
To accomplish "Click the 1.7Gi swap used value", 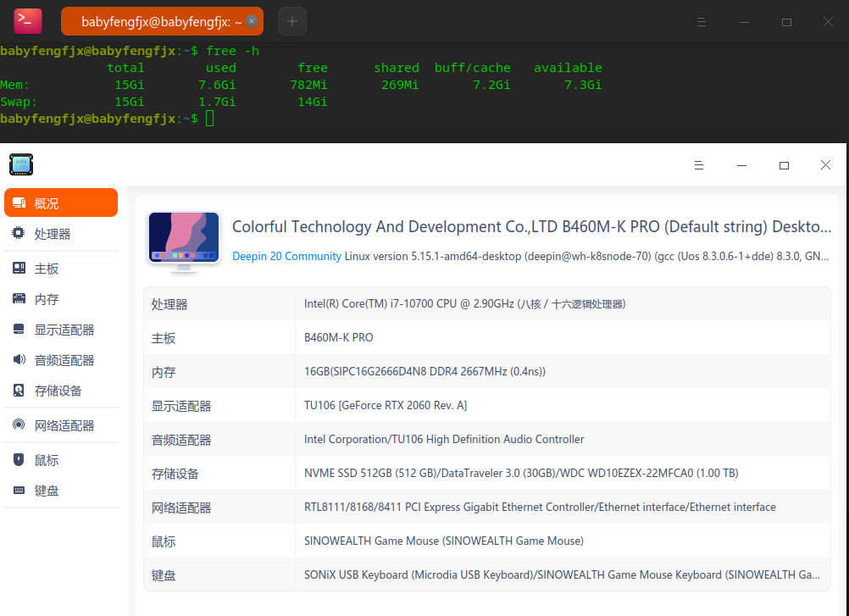I will (217, 102).
